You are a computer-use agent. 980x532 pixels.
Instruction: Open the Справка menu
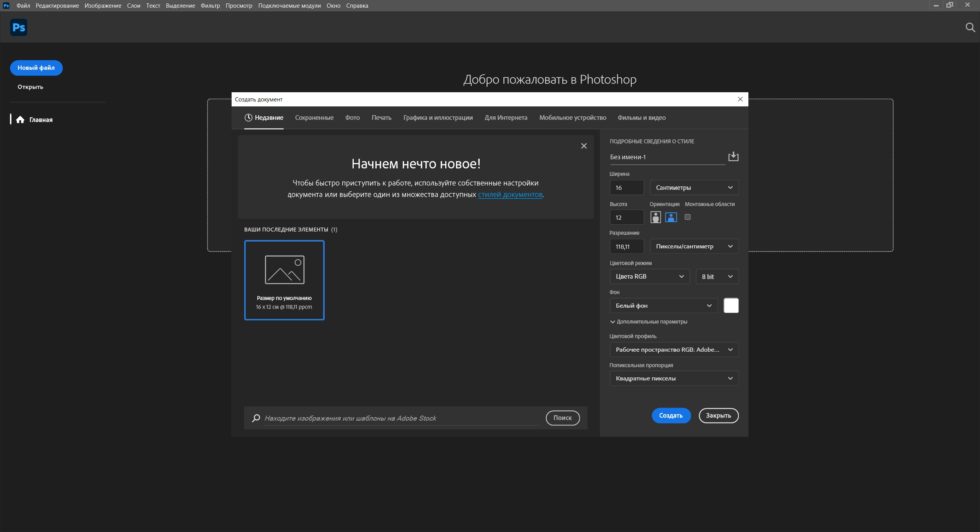point(357,6)
